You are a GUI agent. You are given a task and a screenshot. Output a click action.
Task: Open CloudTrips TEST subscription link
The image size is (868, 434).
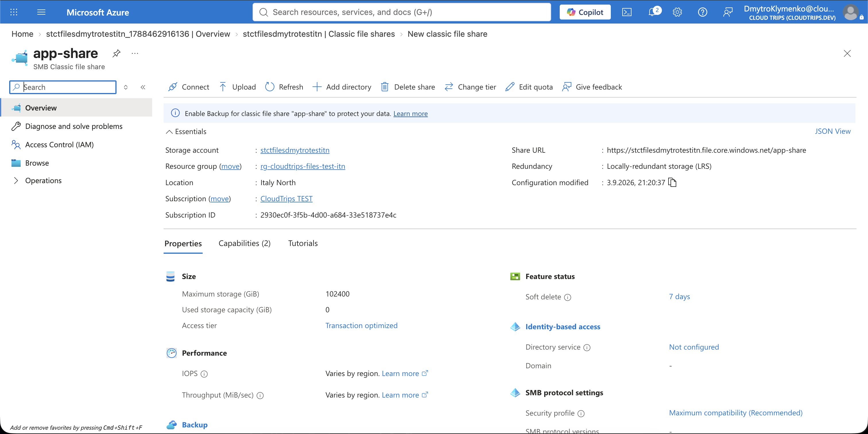tap(286, 198)
